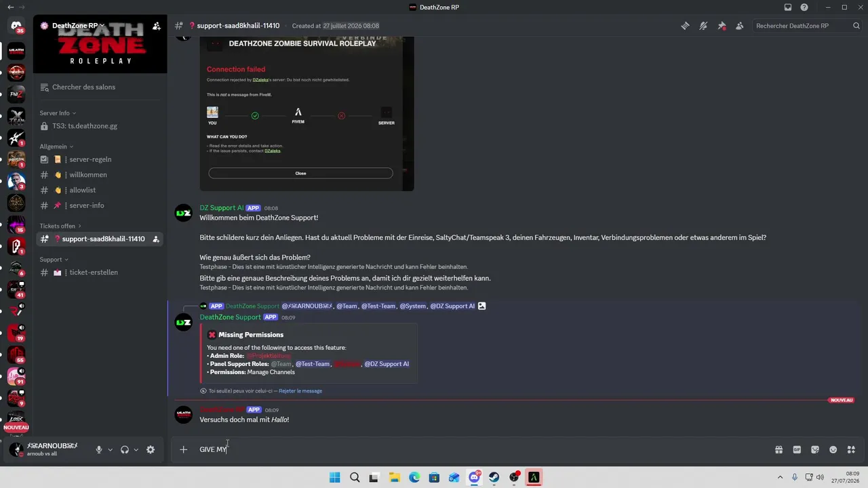Go back with the title bar arrow
The image size is (868, 488).
click(x=9, y=7)
